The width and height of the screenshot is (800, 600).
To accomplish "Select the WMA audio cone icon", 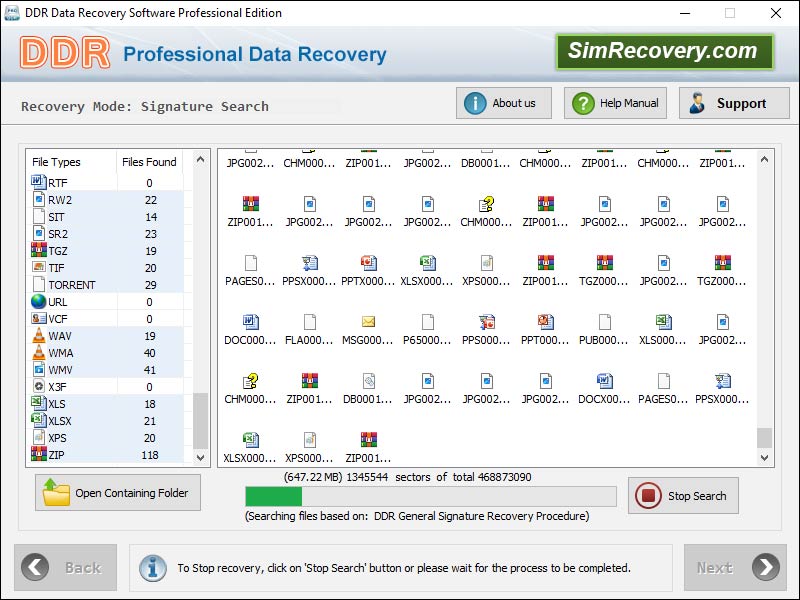I will pos(39,352).
